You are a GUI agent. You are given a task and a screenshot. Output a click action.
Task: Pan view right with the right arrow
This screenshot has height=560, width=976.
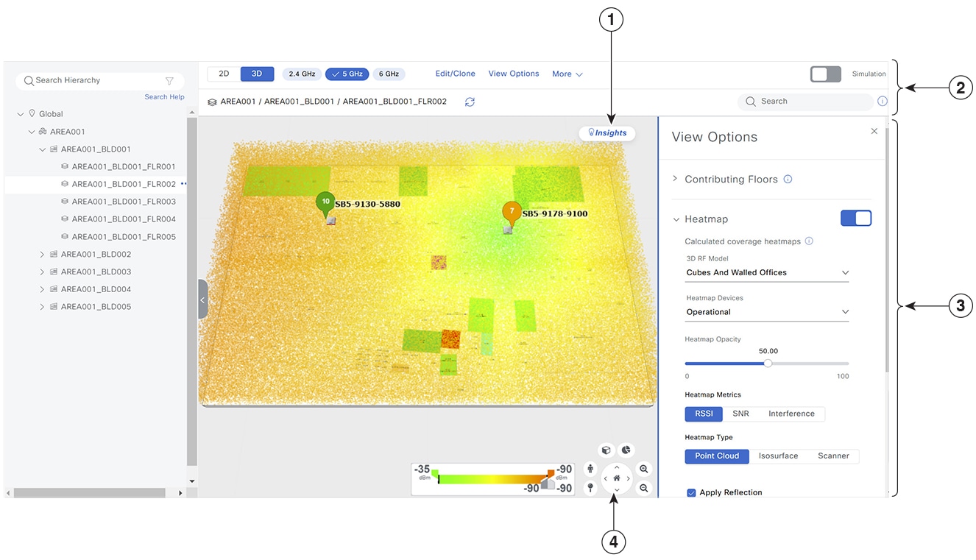pos(628,478)
